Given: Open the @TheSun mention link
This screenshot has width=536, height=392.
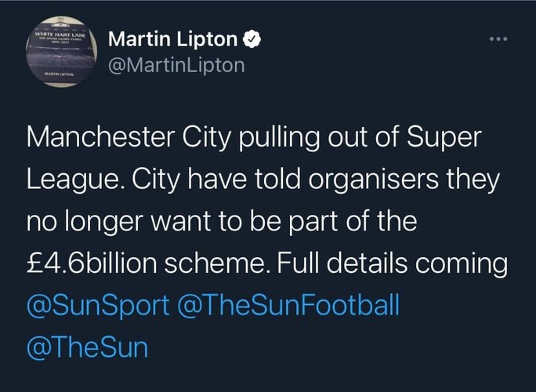Looking at the screenshot, I should point(87,346).
